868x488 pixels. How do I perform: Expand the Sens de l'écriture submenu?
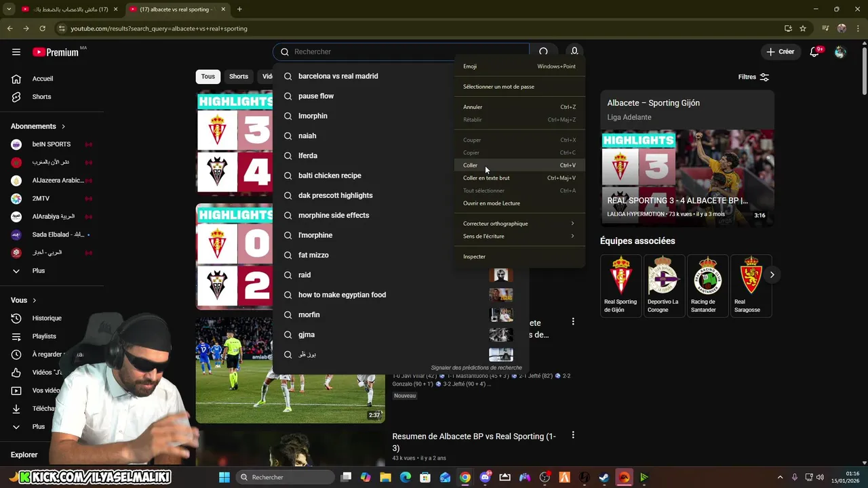(519, 236)
